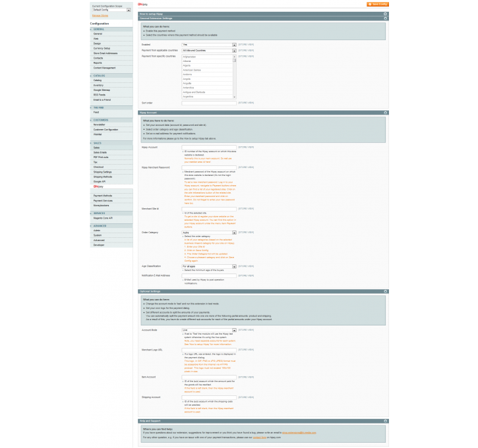Image resolution: width=478 pixels, height=448 pixels.
Task: Click the support email address link
Action: point(299,432)
